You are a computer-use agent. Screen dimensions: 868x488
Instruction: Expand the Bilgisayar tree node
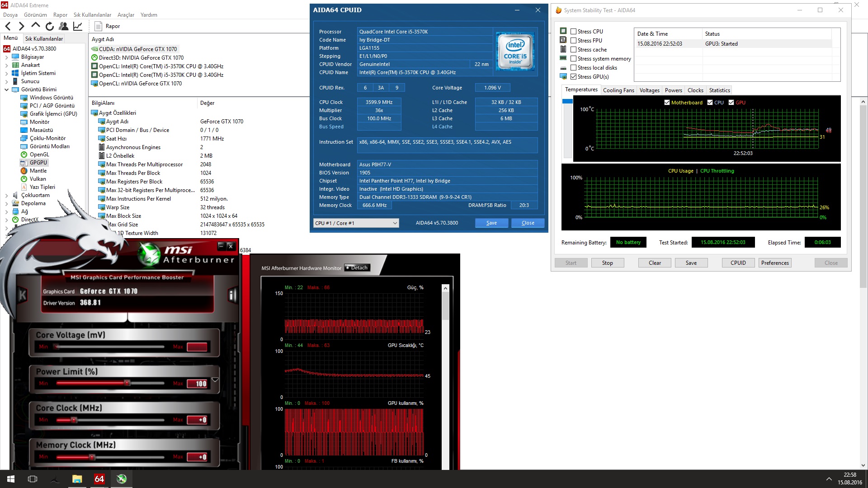click(6, 57)
